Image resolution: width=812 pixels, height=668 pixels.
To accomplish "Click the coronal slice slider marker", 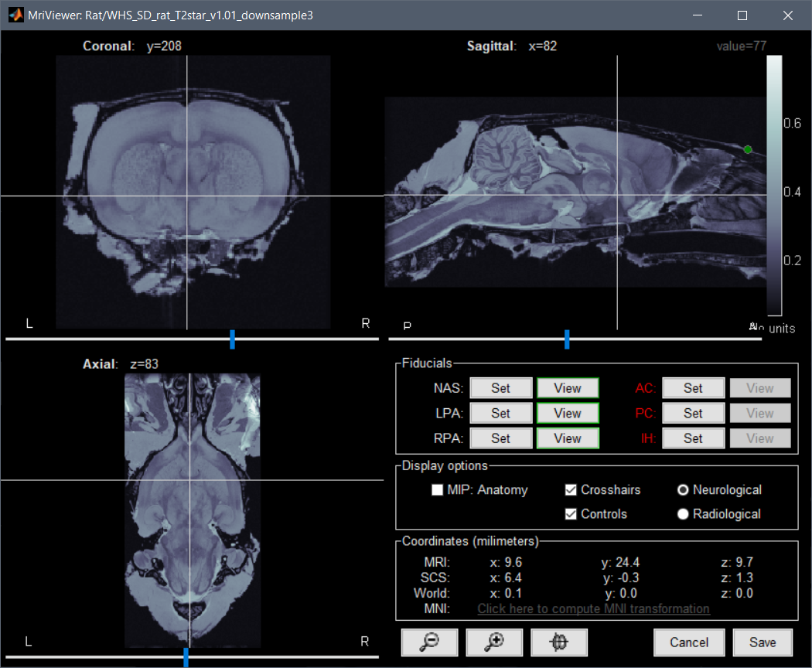I will pos(231,339).
